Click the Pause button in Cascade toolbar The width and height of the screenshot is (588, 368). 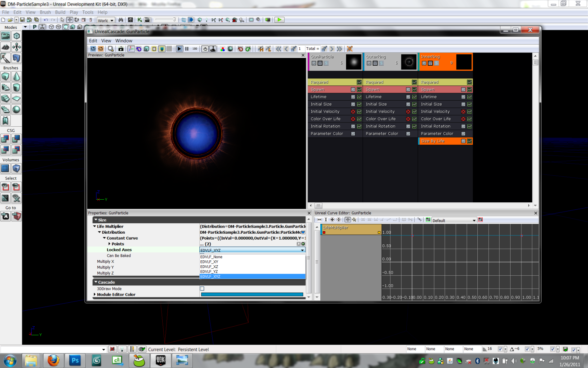click(x=187, y=49)
